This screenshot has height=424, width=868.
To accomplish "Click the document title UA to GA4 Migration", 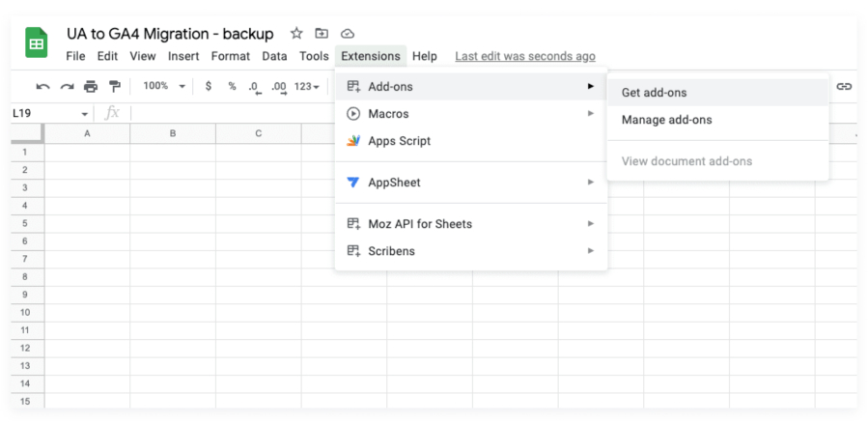I will tap(170, 34).
